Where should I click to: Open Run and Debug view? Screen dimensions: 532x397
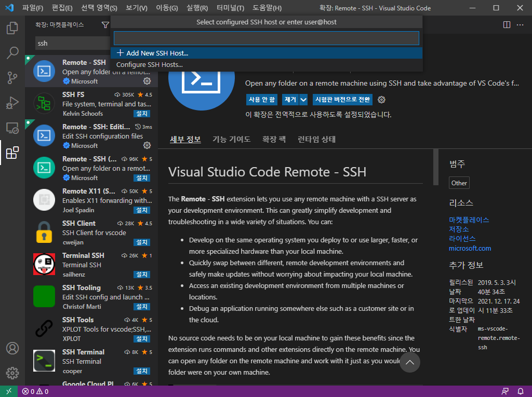[x=12, y=103]
